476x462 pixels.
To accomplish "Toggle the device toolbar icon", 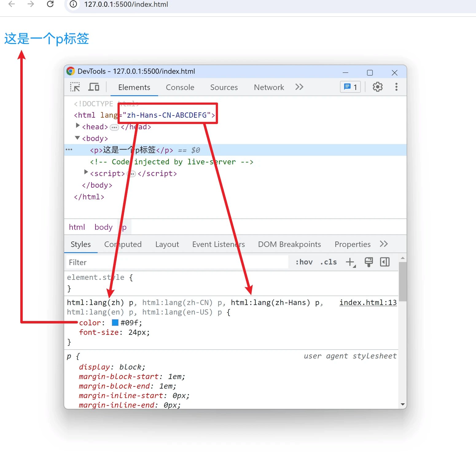I will point(94,87).
